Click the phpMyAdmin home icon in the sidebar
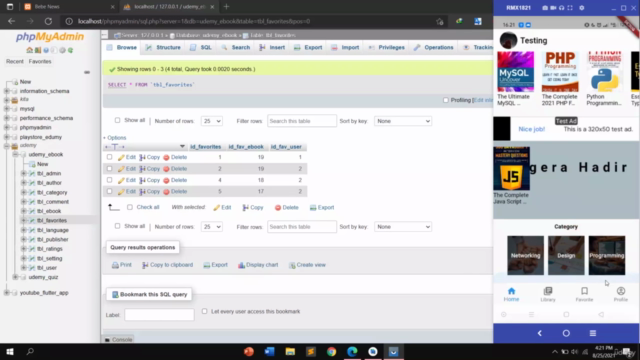 [29, 50]
